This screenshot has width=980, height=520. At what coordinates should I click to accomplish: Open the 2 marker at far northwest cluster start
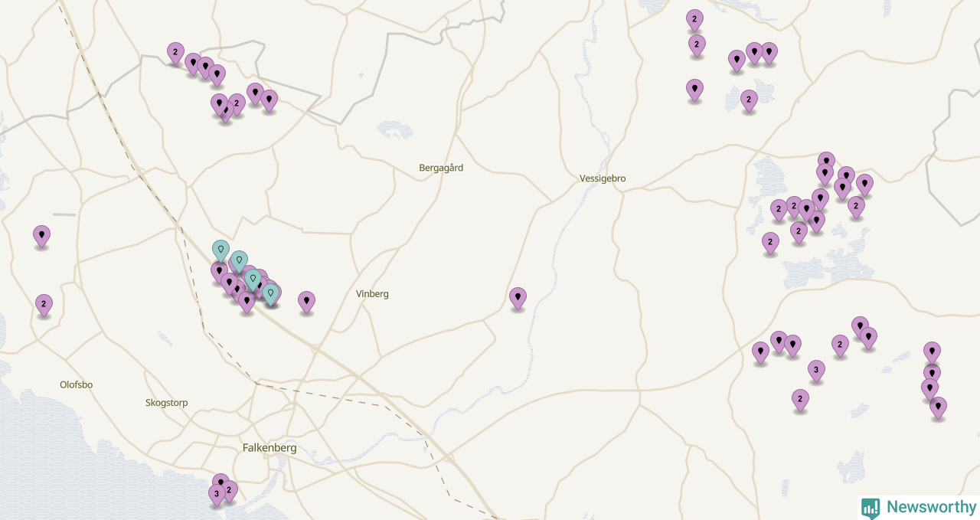click(x=175, y=54)
